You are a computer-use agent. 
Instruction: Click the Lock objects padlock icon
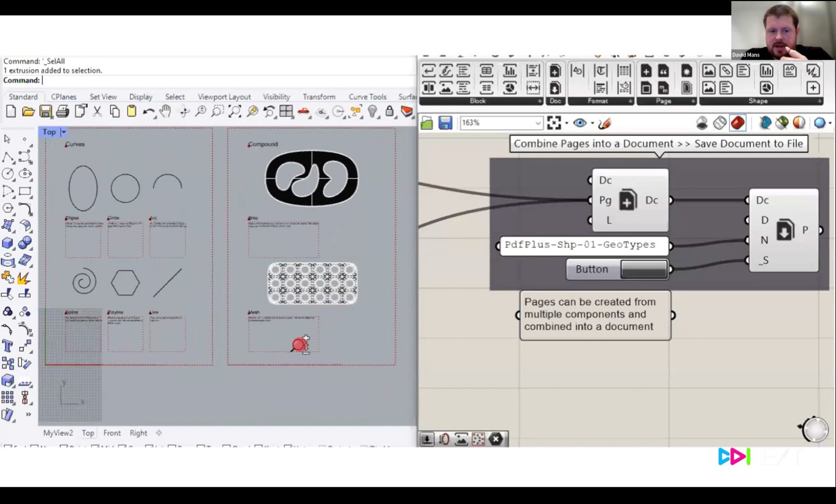[x=389, y=112]
